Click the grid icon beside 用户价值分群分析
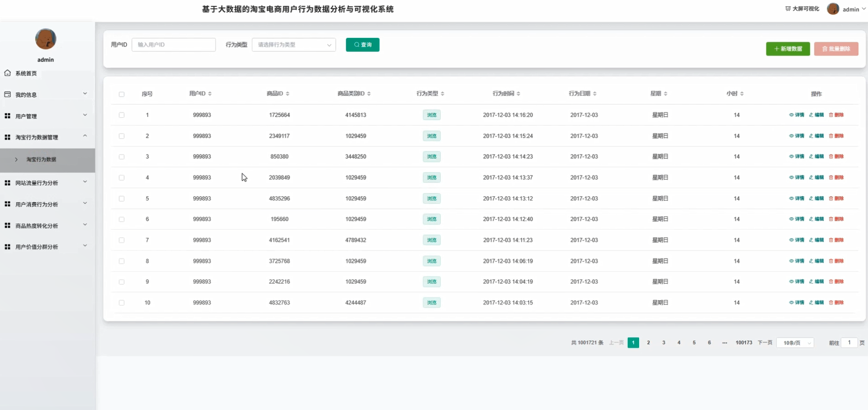 coord(7,247)
